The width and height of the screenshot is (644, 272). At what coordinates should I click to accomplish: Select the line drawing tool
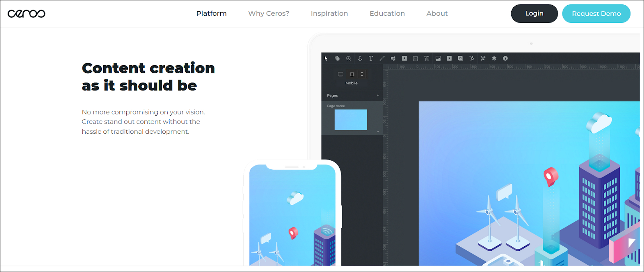pos(382,58)
